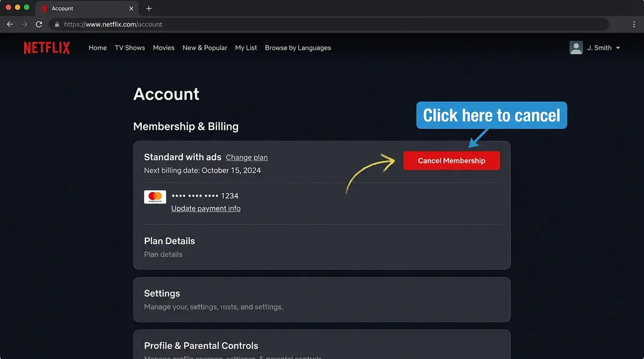The width and height of the screenshot is (644, 359).
Task: Select the Account browser tab
Action: click(x=86, y=9)
